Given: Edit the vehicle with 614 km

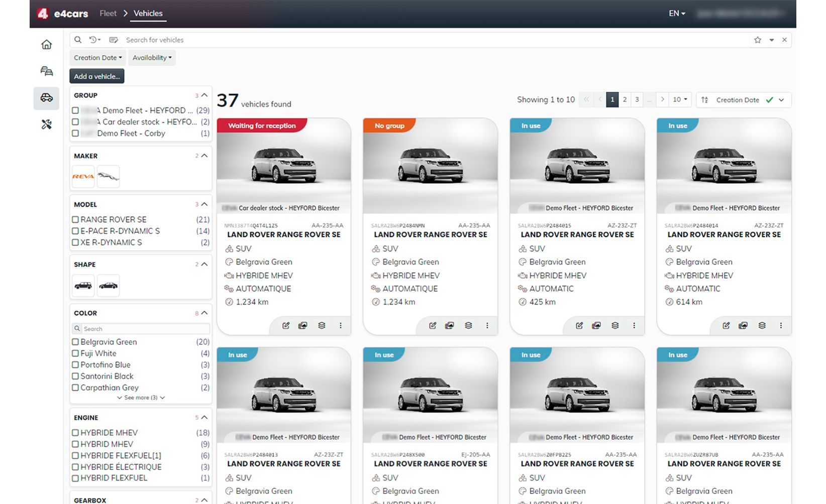Looking at the screenshot, I should pos(726,325).
